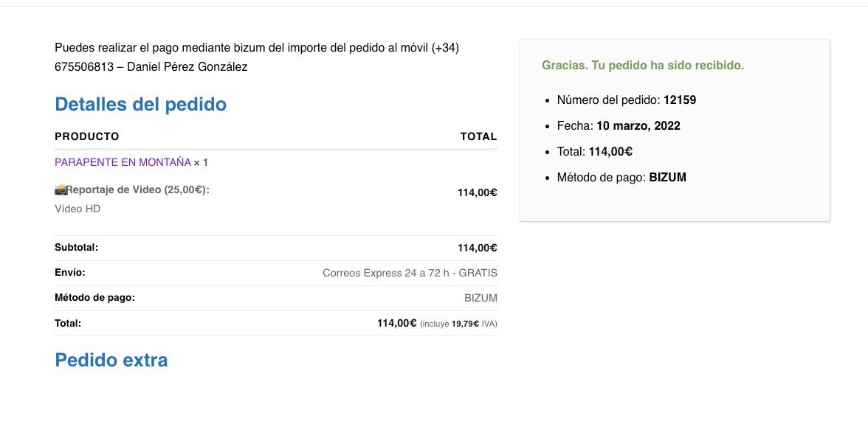This screenshot has height=435, width=868.
Task: Select the Detalles del pedido heading
Action: point(140,105)
